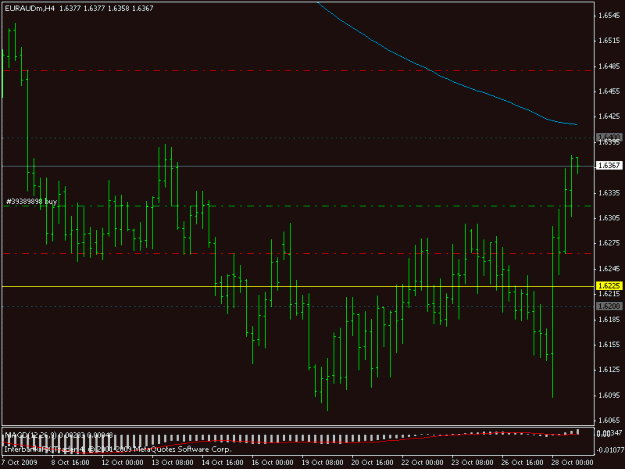
Task: Click the 28 Oct 00:00 time label
Action: point(572,462)
